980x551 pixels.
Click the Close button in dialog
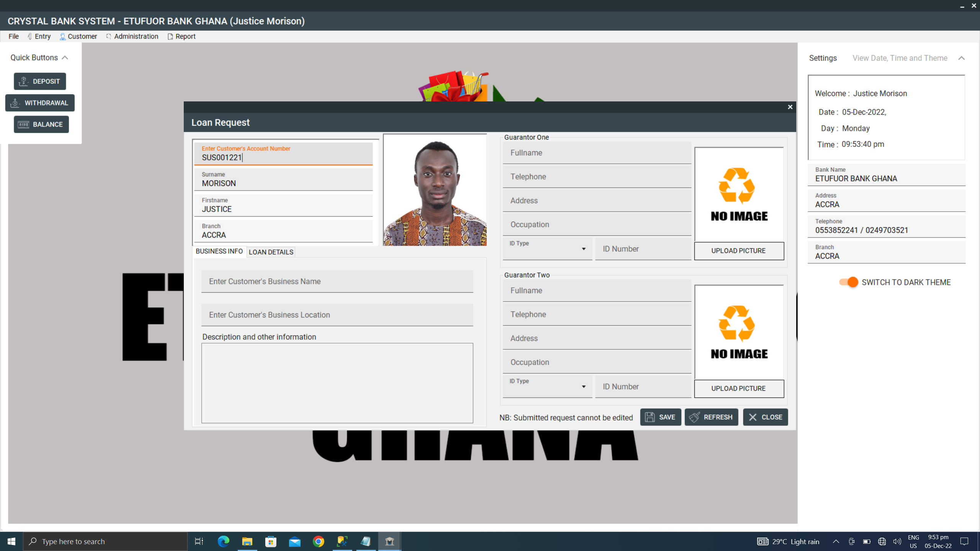pos(765,417)
